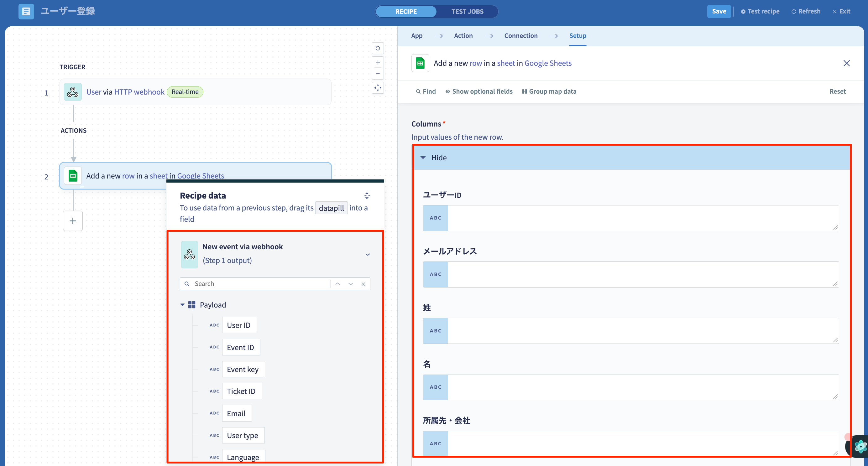Viewport: 868px width, 466px height.
Task: Click the ABC type icon next to User ID
Action: pyautogui.click(x=214, y=325)
